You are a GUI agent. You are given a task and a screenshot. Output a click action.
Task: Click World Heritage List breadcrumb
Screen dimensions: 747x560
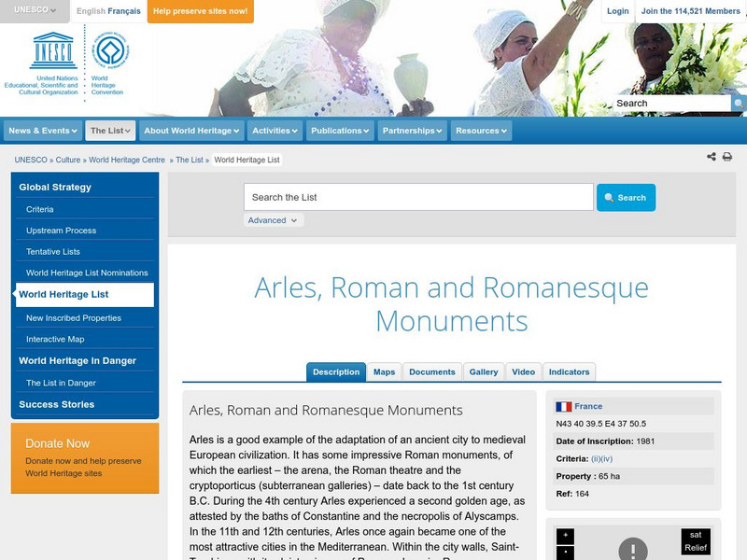pyautogui.click(x=247, y=160)
